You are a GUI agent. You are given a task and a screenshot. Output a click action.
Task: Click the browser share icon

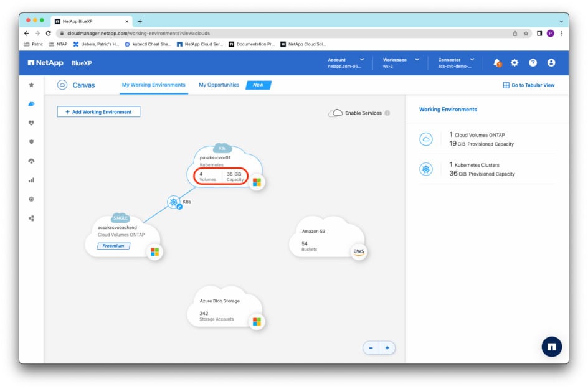[x=515, y=34]
